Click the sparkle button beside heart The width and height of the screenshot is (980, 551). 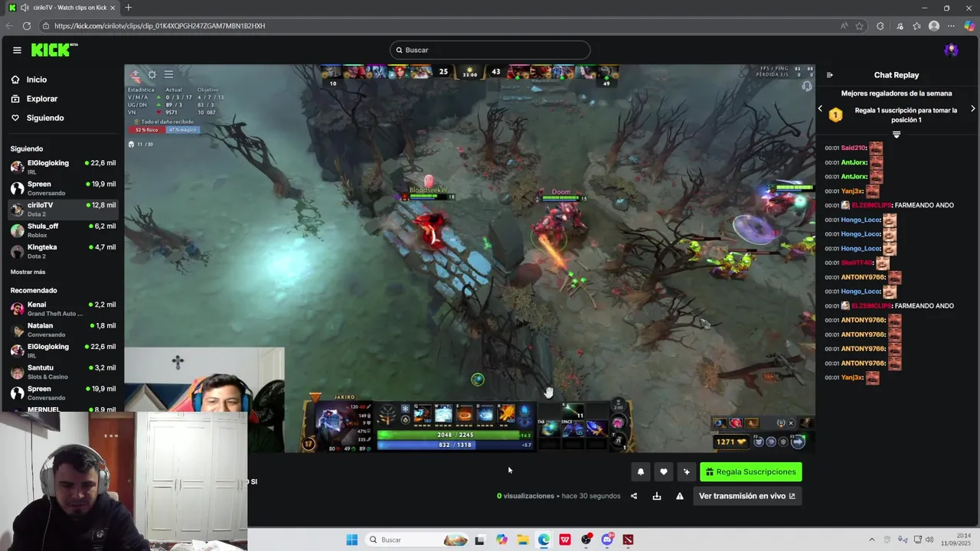coord(686,472)
